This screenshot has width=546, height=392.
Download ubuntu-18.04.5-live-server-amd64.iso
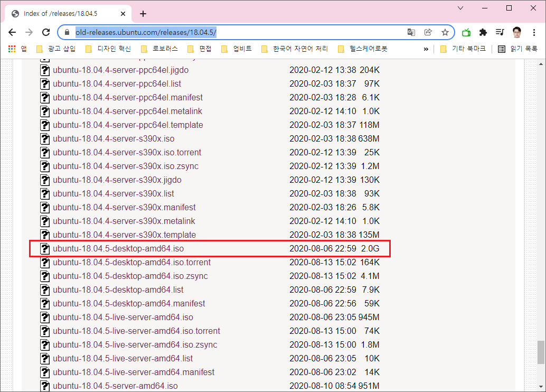[x=123, y=318]
